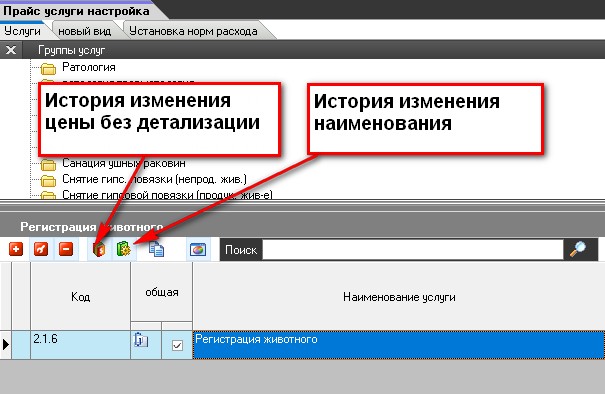The width and height of the screenshot is (605, 394).
Task: Click the red plus add service icon
Action: (x=16, y=249)
